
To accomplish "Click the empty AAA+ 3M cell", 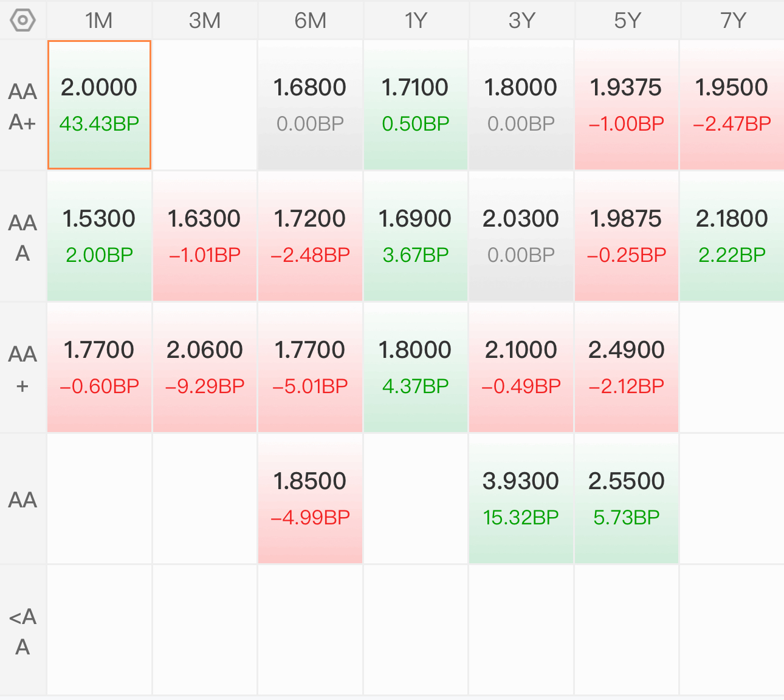I will click(205, 105).
